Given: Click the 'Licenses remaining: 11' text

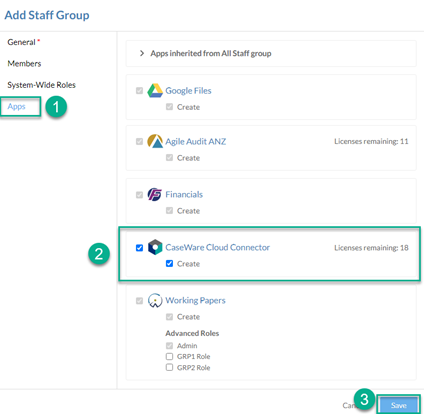Looking at the screenshot, I should tap(371, 141).
